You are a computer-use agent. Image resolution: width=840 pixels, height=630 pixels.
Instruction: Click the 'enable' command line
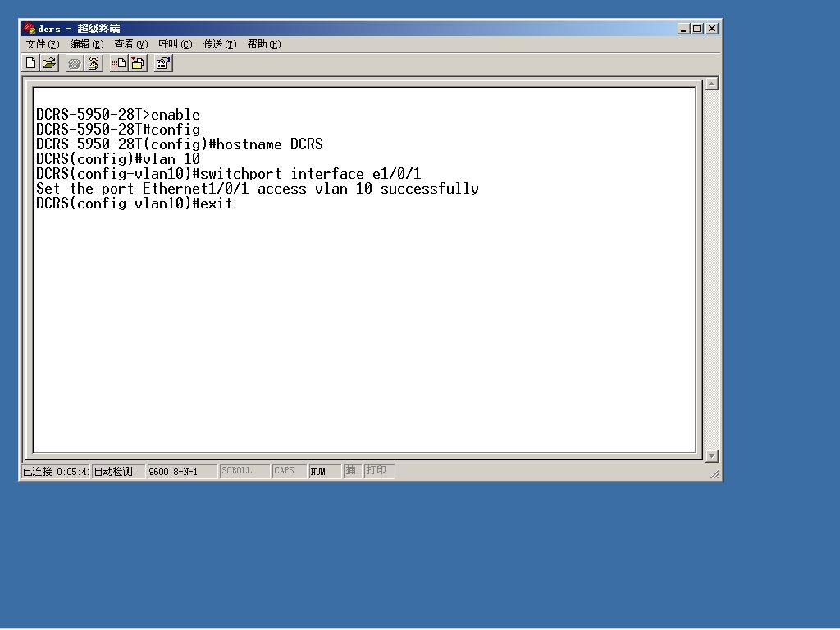(118, 115)
